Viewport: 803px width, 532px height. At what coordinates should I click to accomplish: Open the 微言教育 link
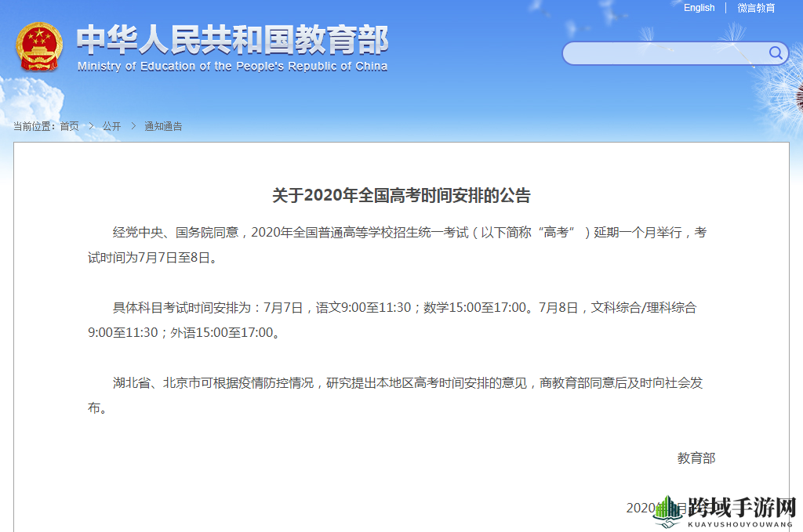[x=756, y=8]
